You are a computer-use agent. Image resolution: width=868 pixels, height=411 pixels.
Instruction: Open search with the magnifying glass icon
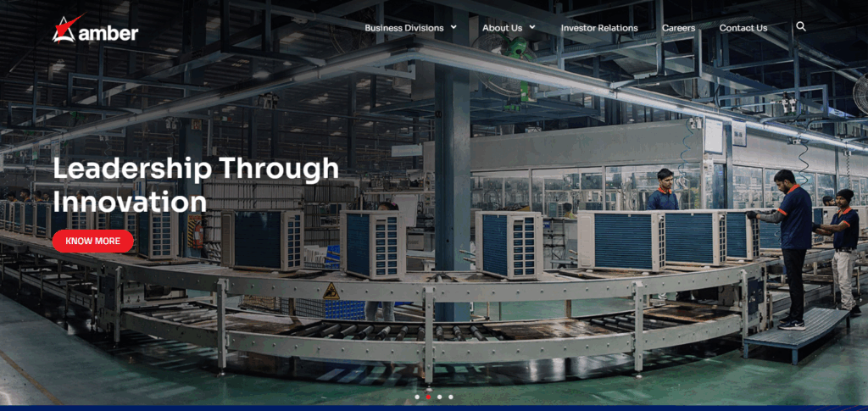coord(801,27)
